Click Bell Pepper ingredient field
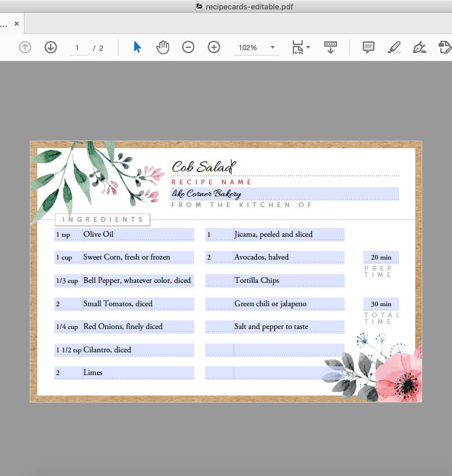 [x=138, y=281]
